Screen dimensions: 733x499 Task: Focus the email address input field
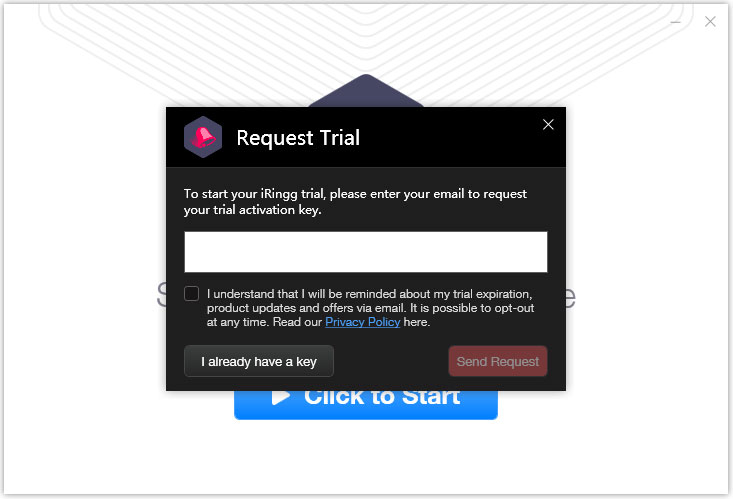coord(366,252)
